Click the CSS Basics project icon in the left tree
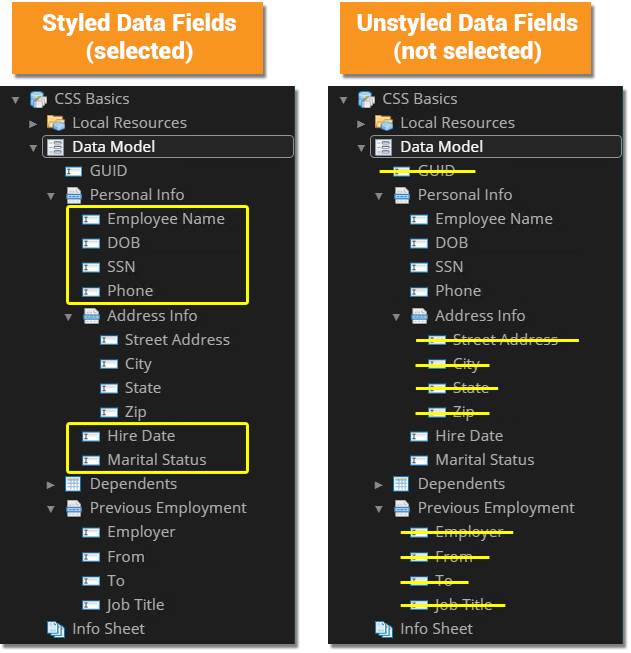 (x=39, y=99)
